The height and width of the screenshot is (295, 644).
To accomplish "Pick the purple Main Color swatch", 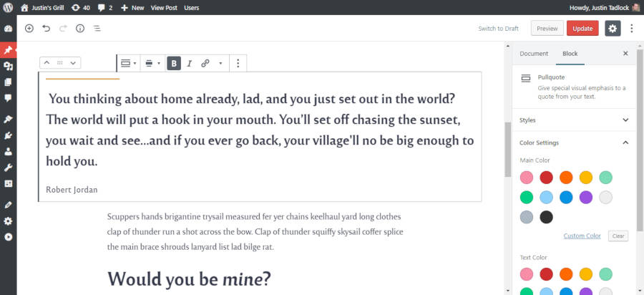I will (x=586, y=197).
